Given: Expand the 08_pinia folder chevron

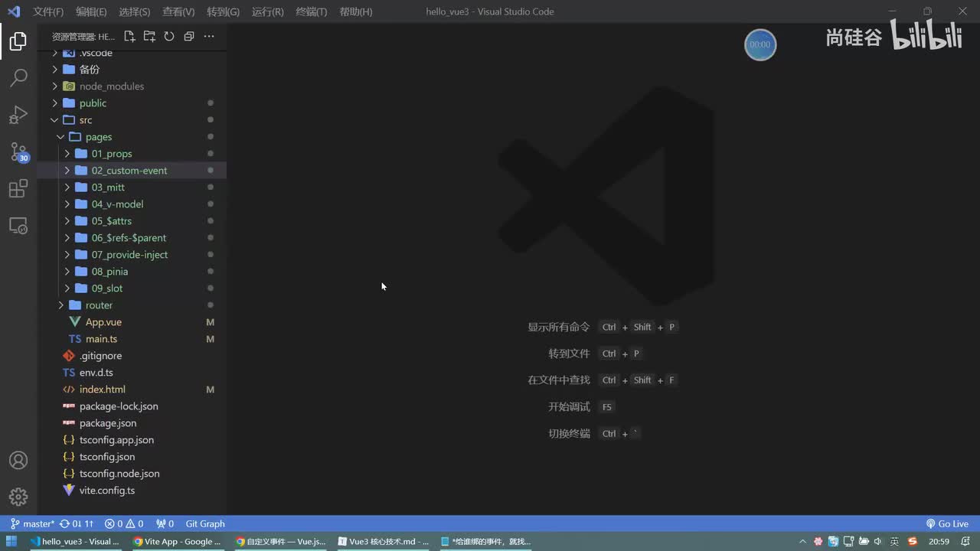Looking at the screenshot, I should (x=67, y=272).
